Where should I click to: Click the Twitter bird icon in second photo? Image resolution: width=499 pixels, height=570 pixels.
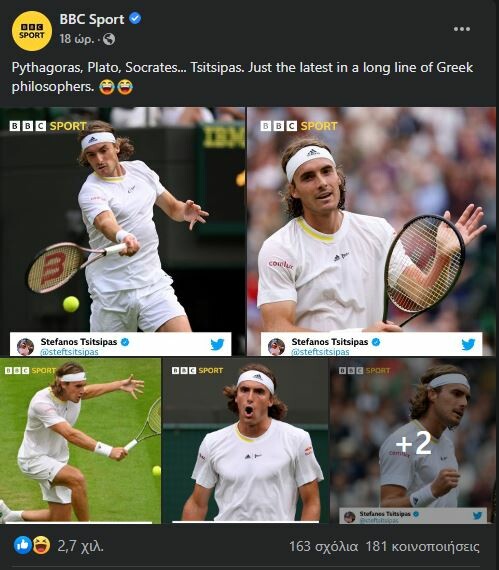click(x=468, y=344)
